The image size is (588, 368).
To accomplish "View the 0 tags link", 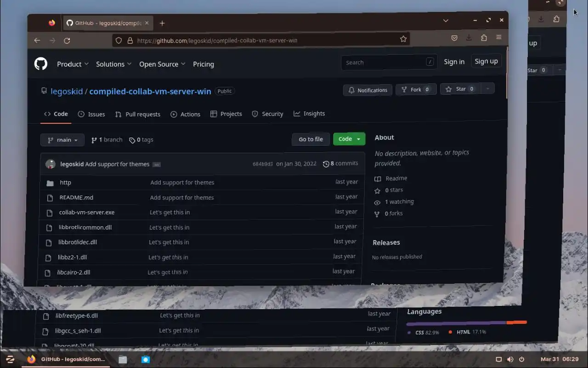I will [141, 140].
